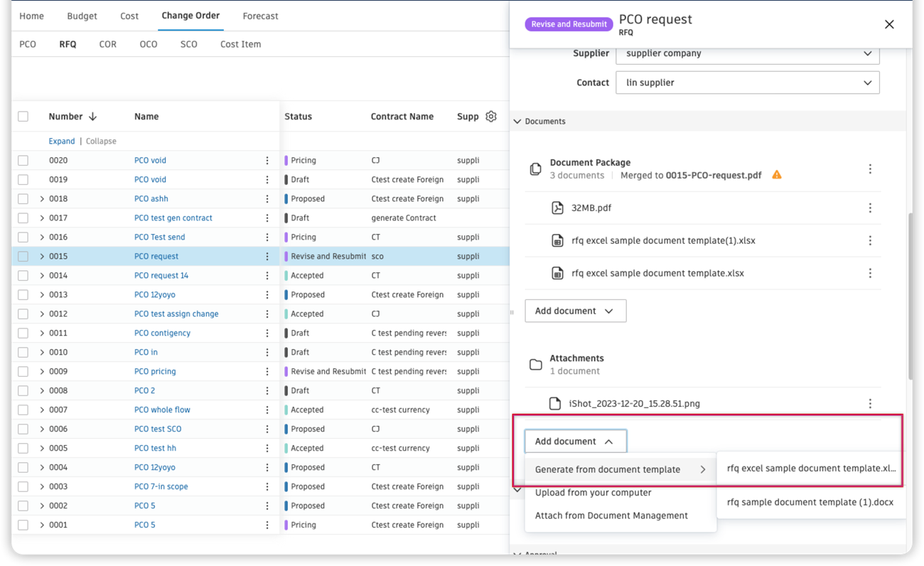The image size is (924, 566).
Task: Open row menu for PCO void 0020
Action: click(267, 161)
